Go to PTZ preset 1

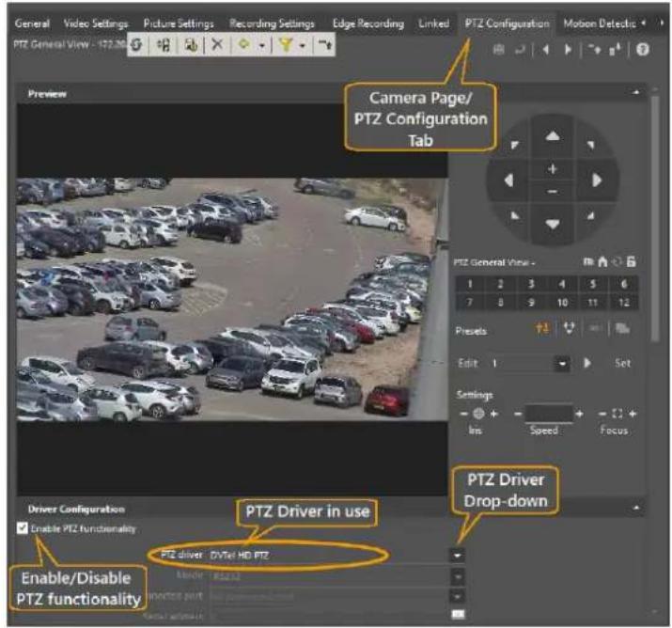click(x=470, y=284)
